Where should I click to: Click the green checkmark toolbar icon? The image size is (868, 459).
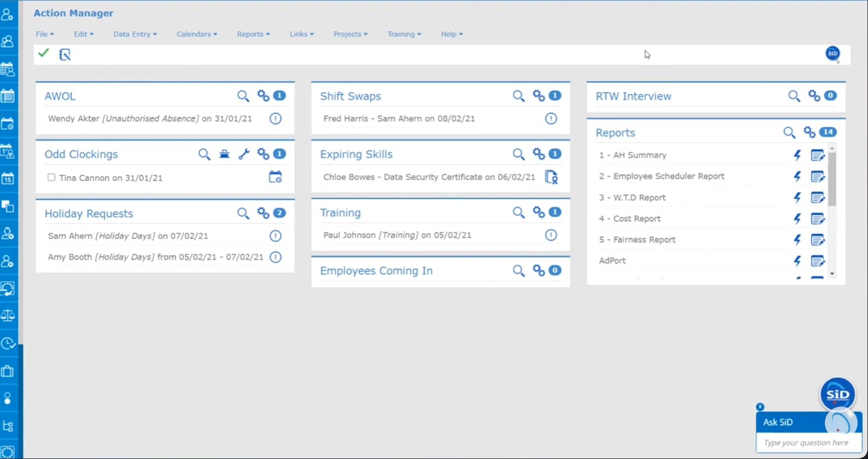coord(44,53)
